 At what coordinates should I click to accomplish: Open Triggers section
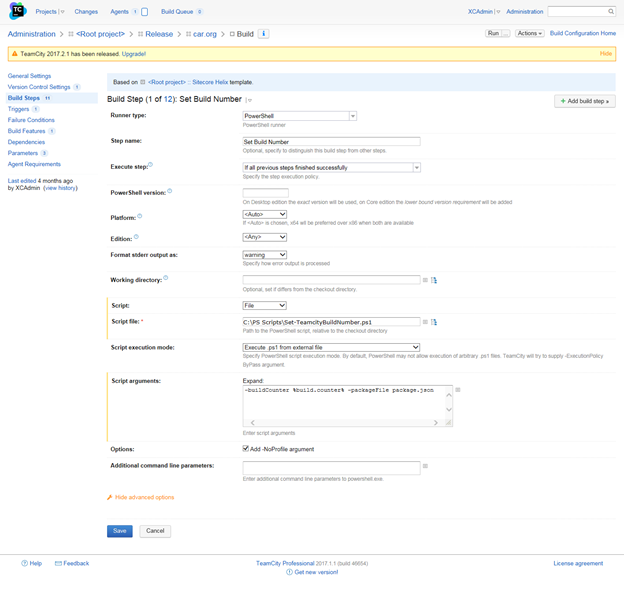click(18, 109)
